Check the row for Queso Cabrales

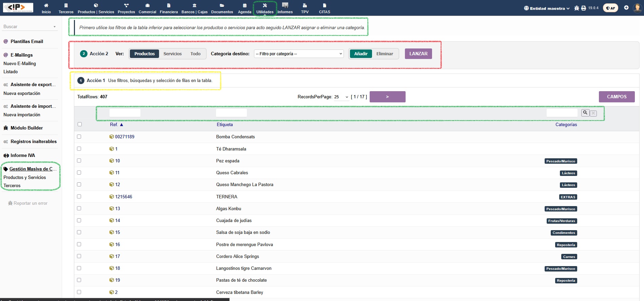(x=79, y=173)
